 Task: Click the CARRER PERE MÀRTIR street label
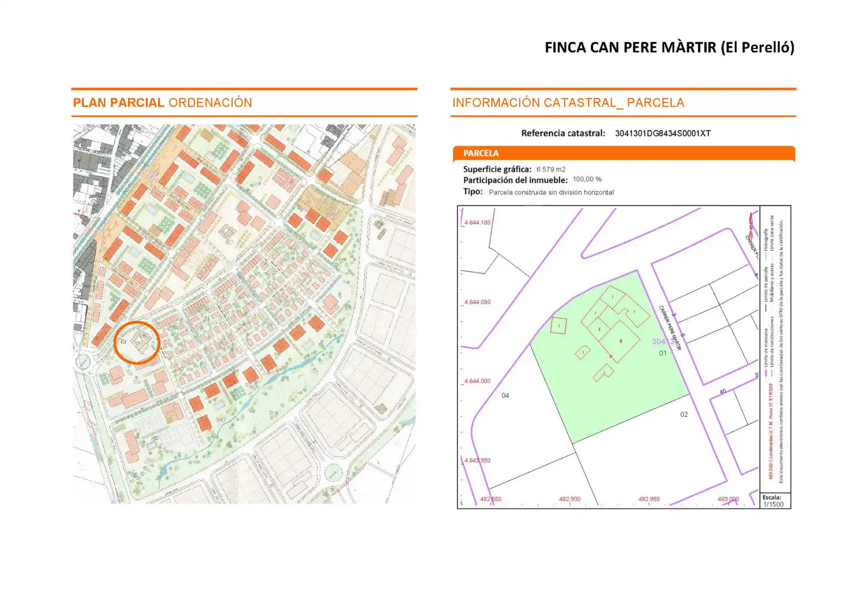[x=670, y=327]
